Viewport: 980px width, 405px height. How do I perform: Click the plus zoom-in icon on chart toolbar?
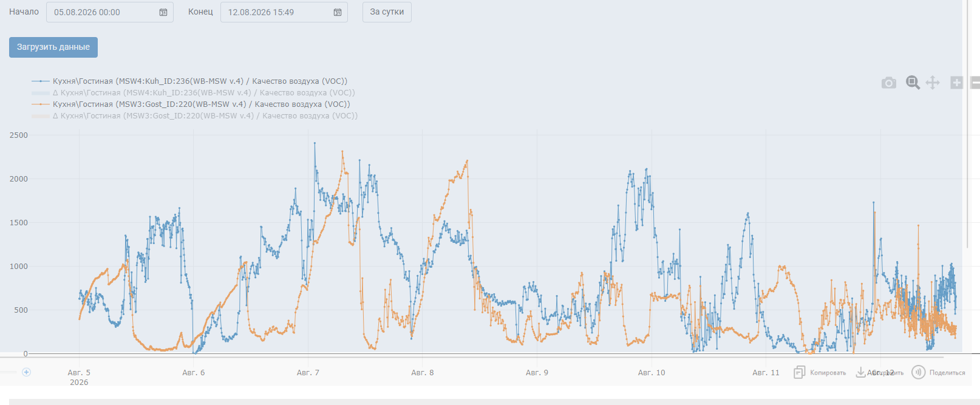click(956, 83)
